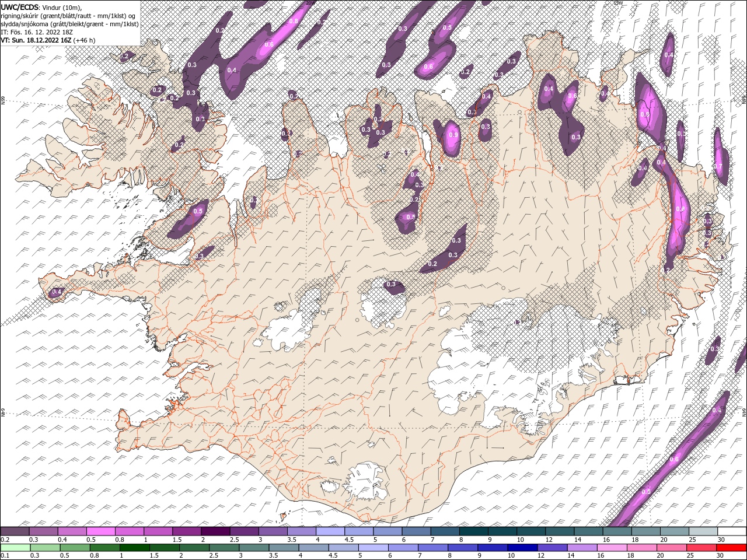Screen dimensions: 747x560
Task: Click the '0.1' label under the rain legend
Action: [4, 556]
